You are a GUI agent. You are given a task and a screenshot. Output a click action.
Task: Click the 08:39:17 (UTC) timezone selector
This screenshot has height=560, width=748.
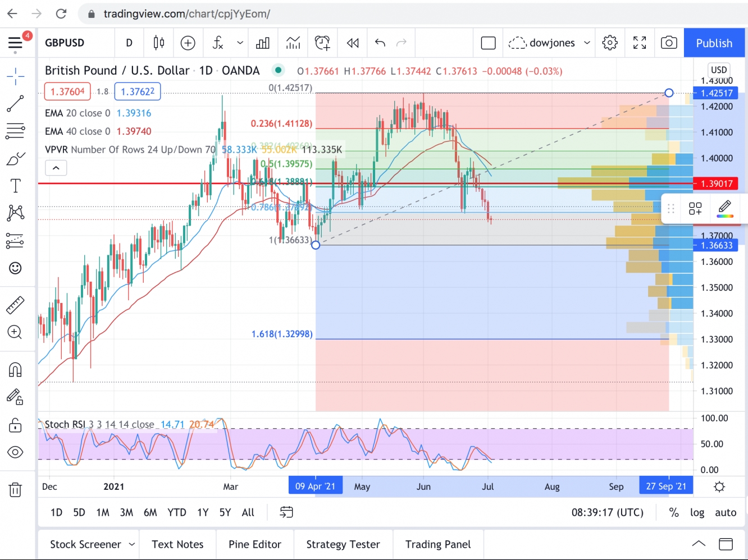click(608, 512)
